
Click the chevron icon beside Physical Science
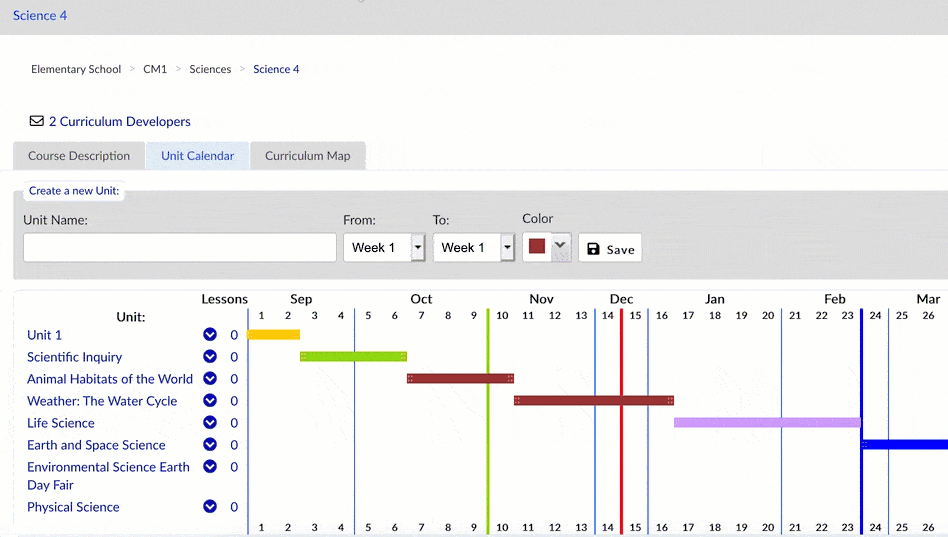[210, 507]
